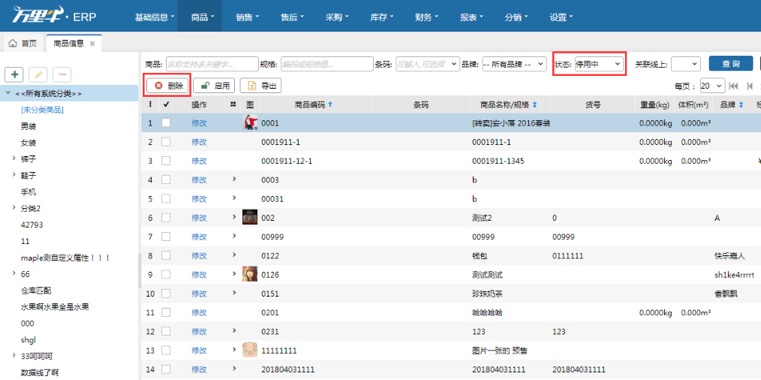Click the 启用 button
The height and width of the screenshot is (380, 761).
(214, 86)
